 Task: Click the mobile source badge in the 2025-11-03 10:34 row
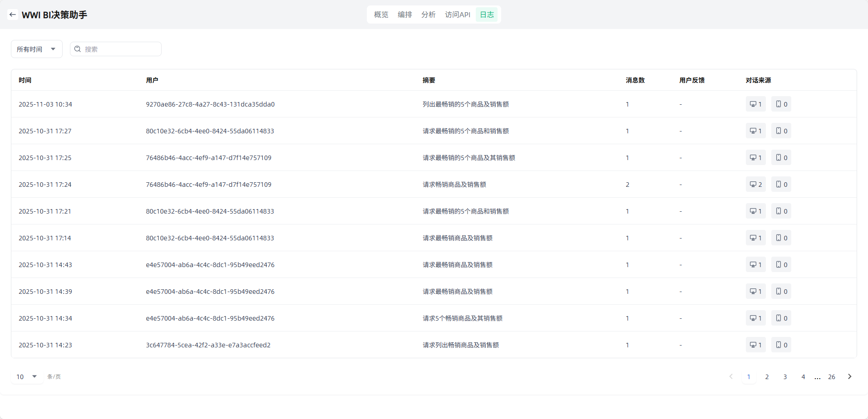tap(781, 104)
